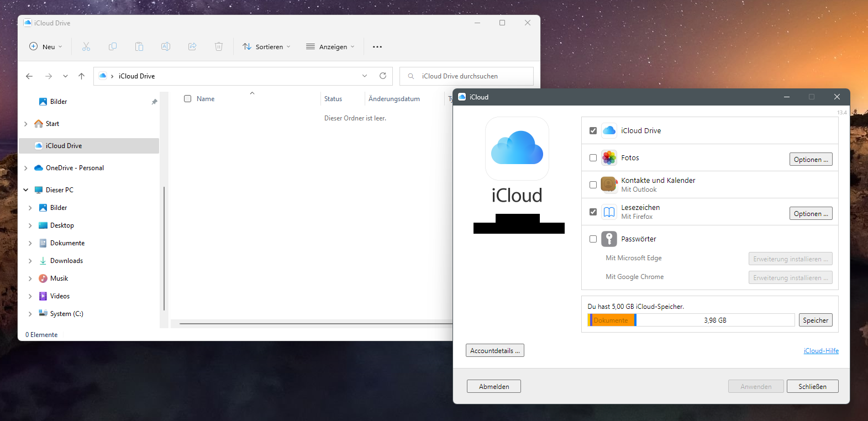
Task: Click the Speicher storage button
Action: point(816,320)
